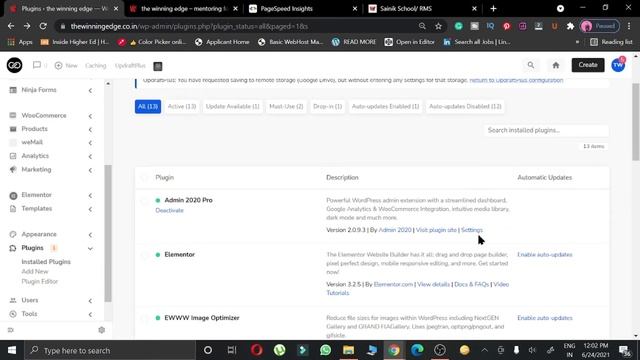Expand the Users submenu chevron
640x360 pixels.
click(90, 301)
